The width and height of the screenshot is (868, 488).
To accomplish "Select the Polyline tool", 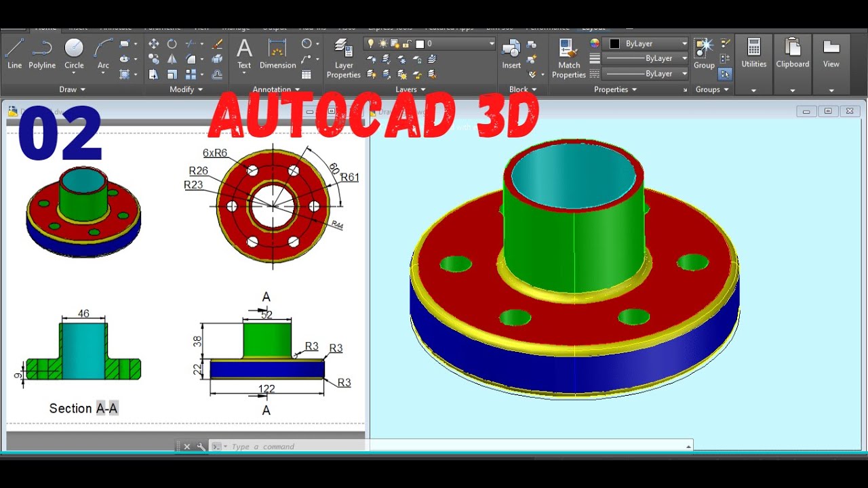I will pyautogui.click(x=42, y=54).
